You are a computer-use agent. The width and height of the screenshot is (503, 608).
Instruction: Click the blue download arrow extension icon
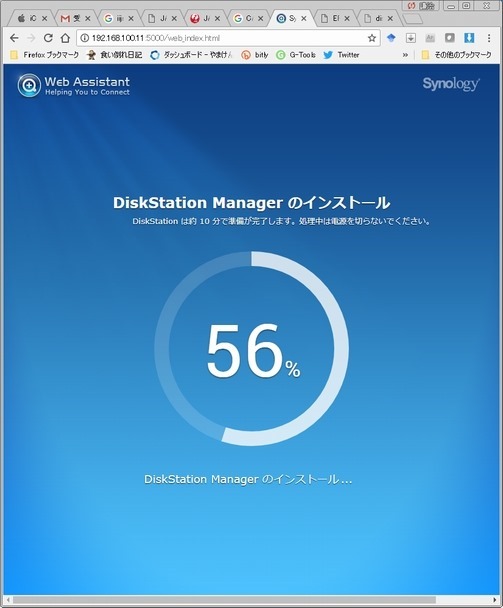[x=469, y=38]
